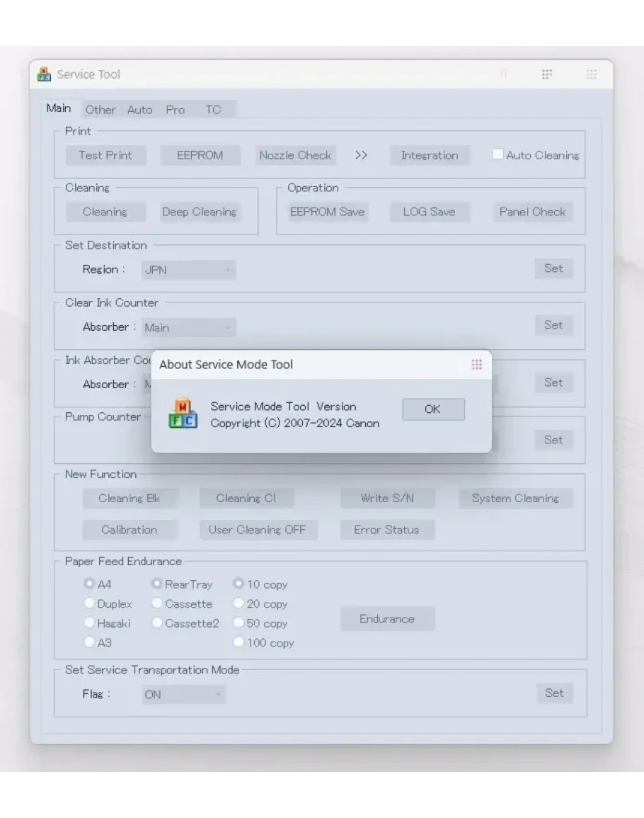Switch to the Other tab

[x=100, y=110]
